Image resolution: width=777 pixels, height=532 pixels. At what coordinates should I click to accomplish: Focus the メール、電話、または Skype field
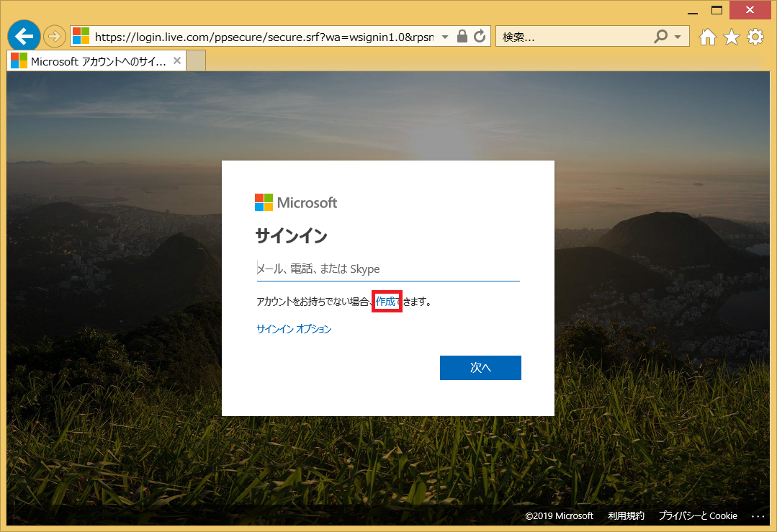click(388, 269)
